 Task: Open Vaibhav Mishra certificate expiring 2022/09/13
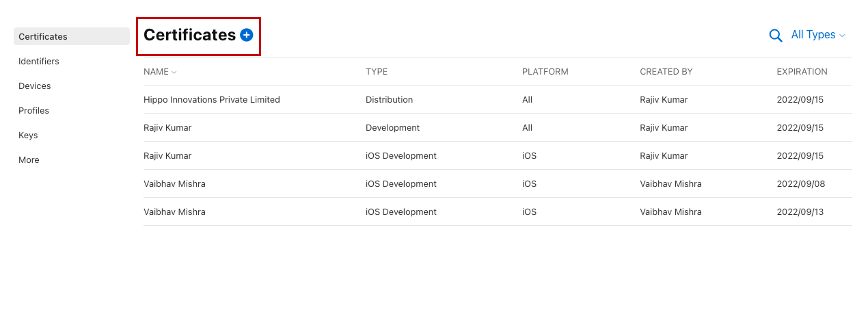coord(174,212)
